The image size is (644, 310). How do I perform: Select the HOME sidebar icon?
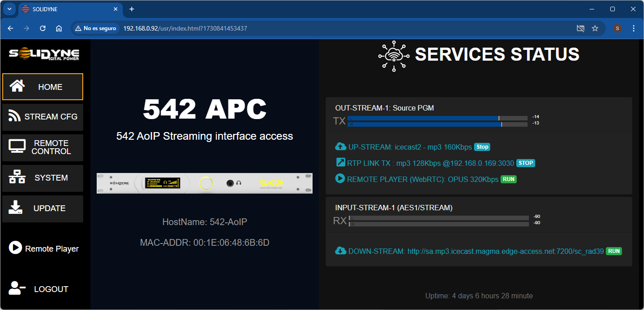coord(17,86)
